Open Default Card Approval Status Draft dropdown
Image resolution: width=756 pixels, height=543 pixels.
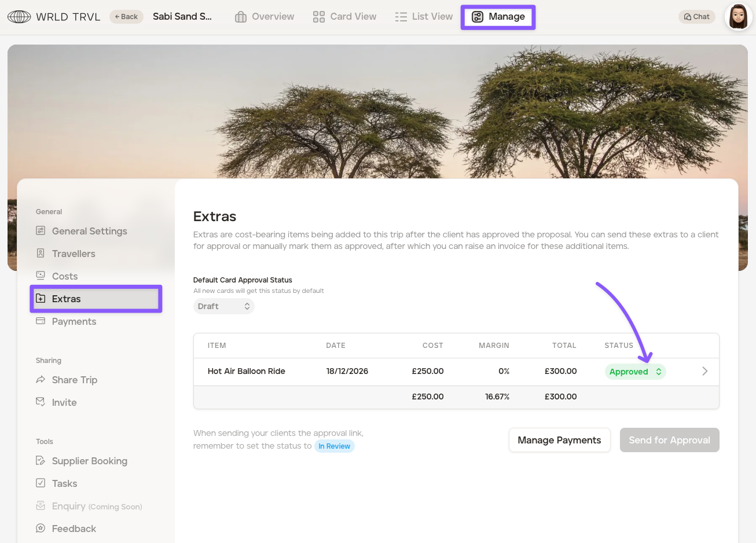pyautogui.click(x=223, y=306)
